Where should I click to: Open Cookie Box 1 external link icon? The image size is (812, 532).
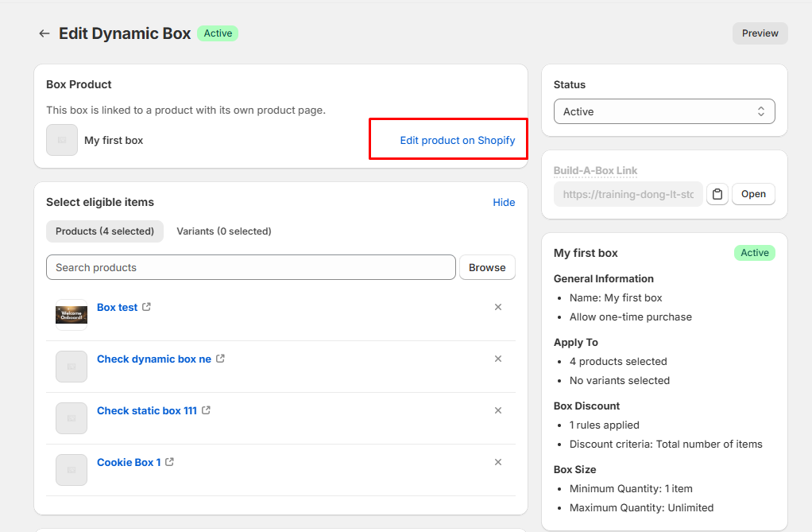click(169, 462)
